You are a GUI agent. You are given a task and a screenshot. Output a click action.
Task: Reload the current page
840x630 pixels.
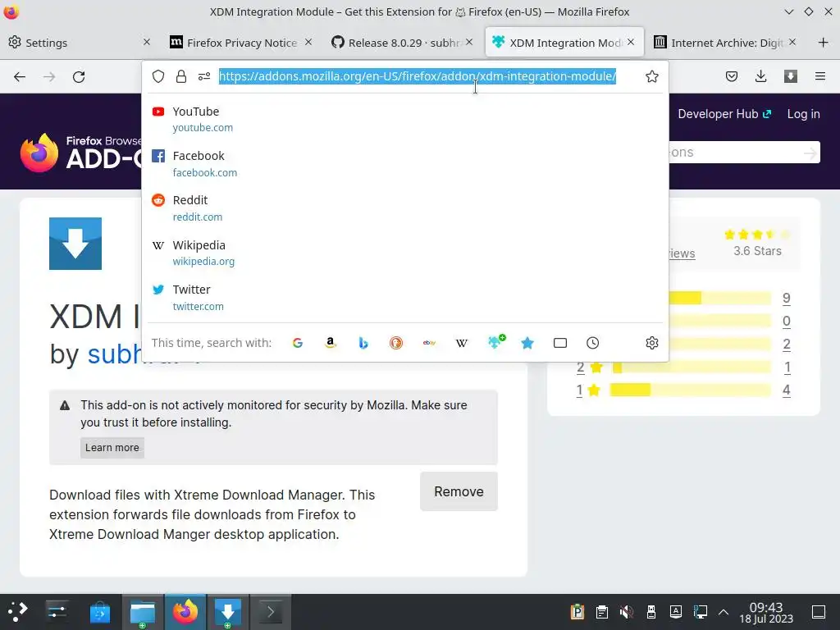79,76
